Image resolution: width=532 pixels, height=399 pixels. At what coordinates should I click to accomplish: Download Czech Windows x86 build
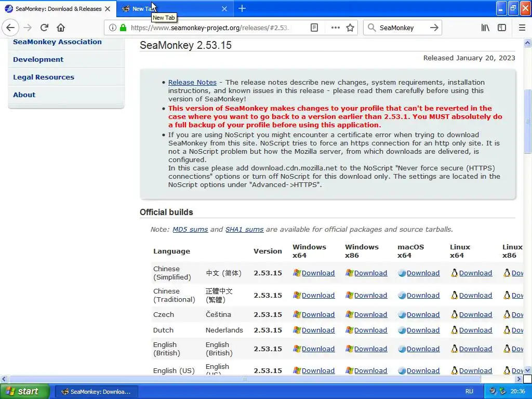click(x=370, y=314)
